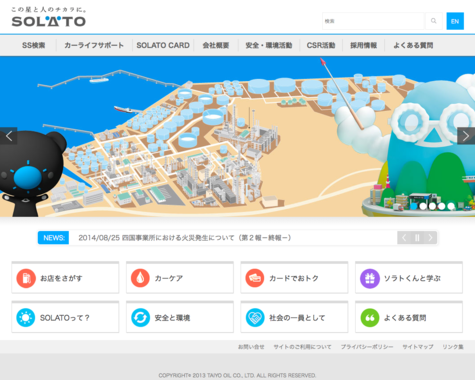Click the sun icon for SOLATOって？
The image size is (475, 380).
26,317
